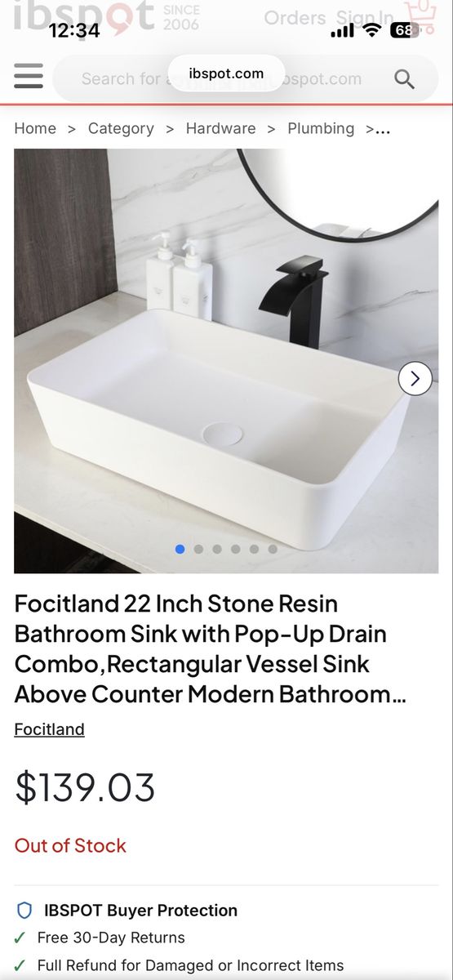Tap the sink product image
The image size is (453, 980).
click(x=226, y=361)
